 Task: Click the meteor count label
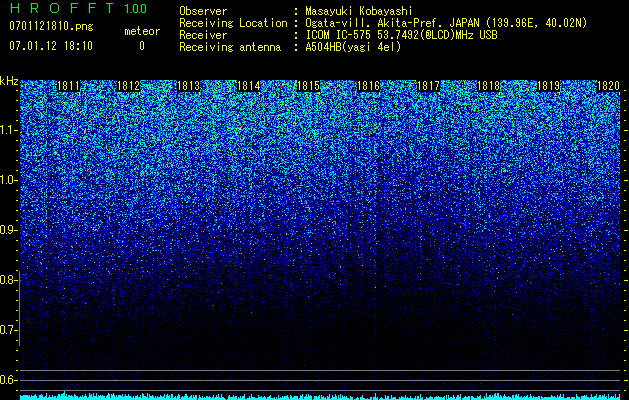coord(142,31)
